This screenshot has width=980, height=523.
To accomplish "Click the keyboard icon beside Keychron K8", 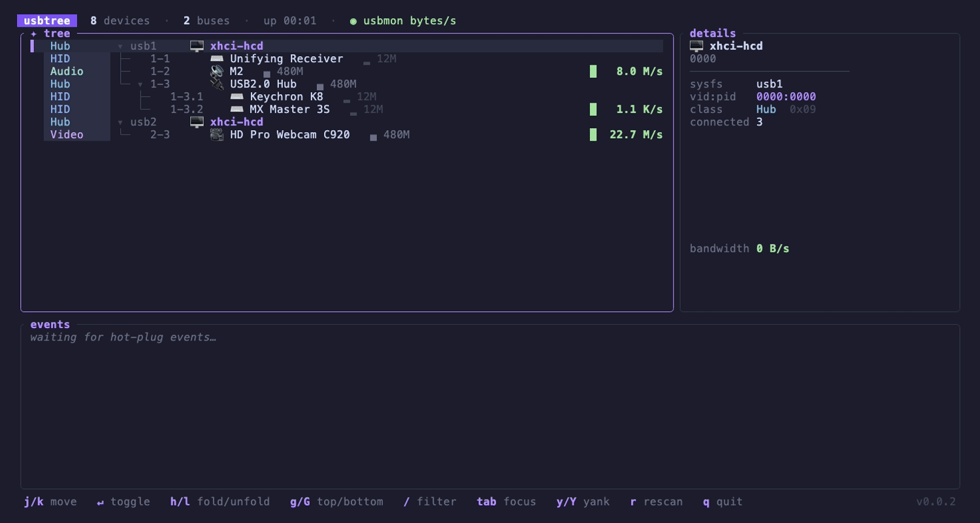I will click(x=237, y=97).
